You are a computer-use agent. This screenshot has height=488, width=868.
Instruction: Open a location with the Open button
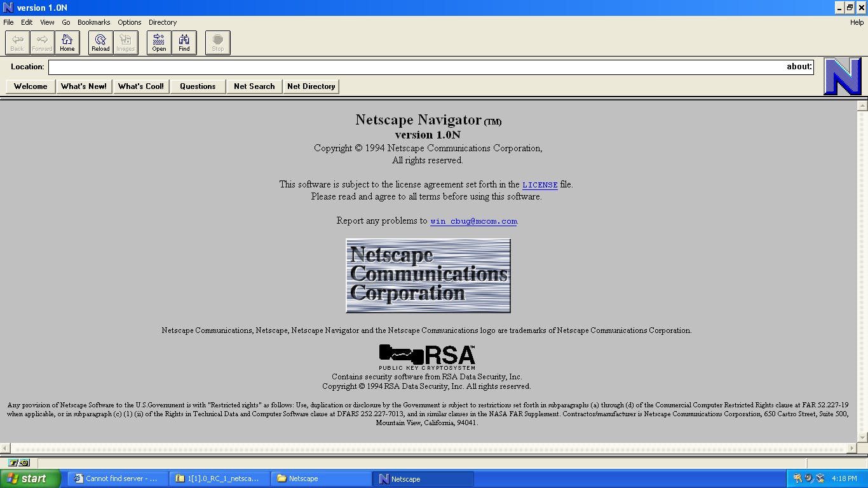click(x=159, y=43)
